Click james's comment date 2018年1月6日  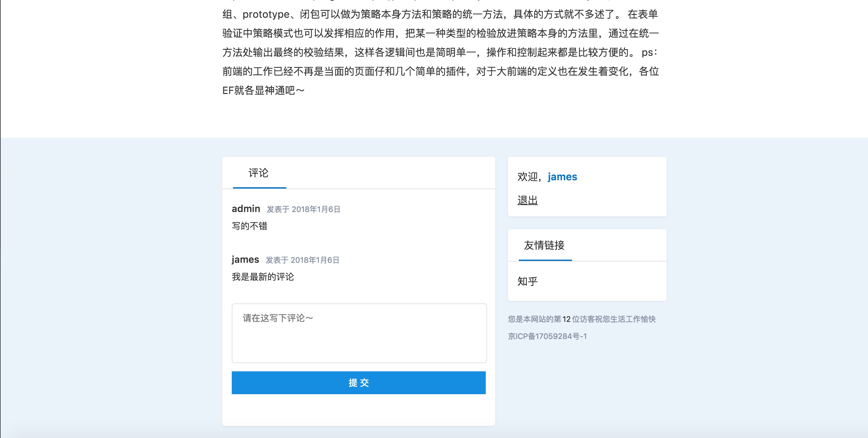point(314,260)
